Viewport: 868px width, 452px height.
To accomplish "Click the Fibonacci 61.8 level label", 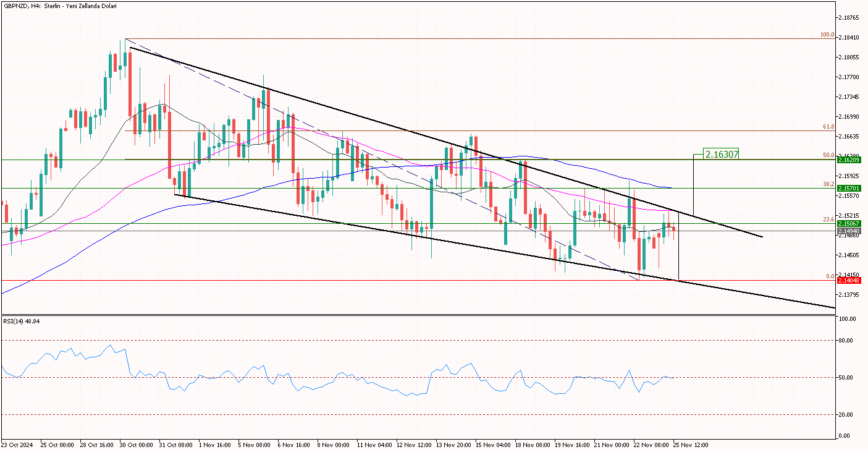I will (x=829, y=127).
